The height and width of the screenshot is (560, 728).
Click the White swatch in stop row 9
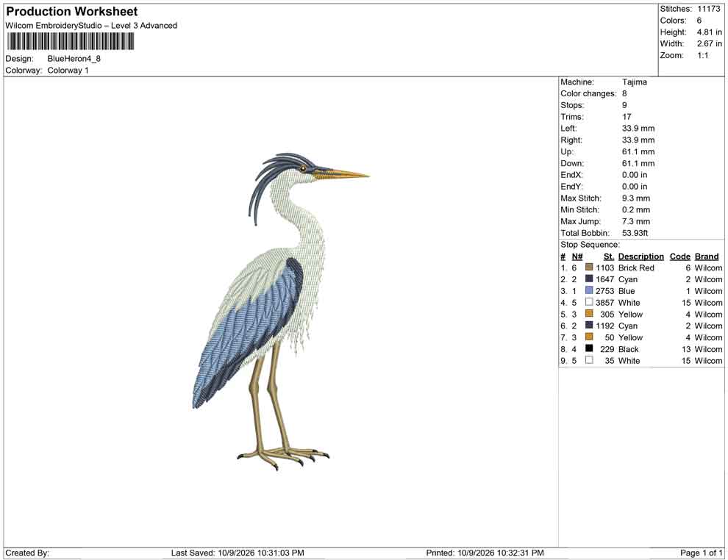[589, 360]
